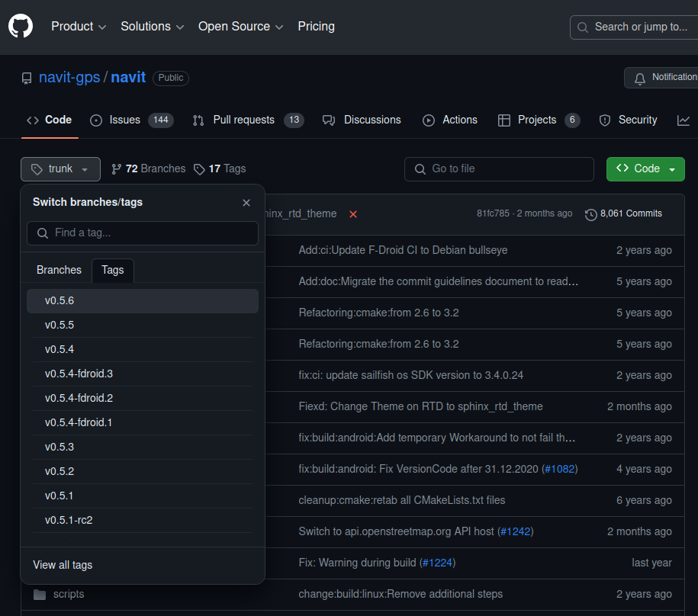
Task: Open pull request #1242 link
Action: point(516,531)
